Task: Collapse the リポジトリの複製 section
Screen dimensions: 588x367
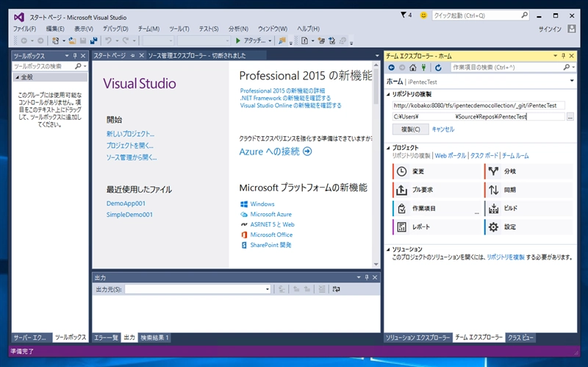Action: pos(388,94)
